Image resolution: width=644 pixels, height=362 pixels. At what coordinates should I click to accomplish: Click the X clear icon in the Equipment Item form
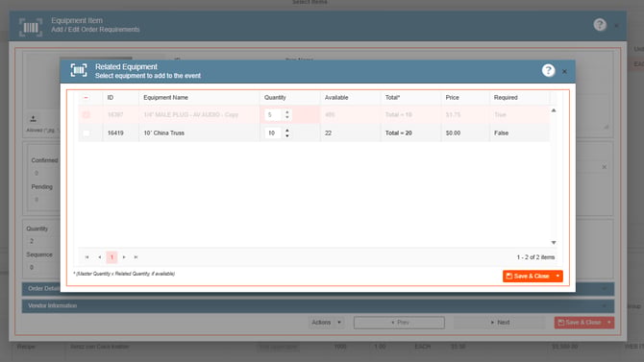click(x=605, y=167)
